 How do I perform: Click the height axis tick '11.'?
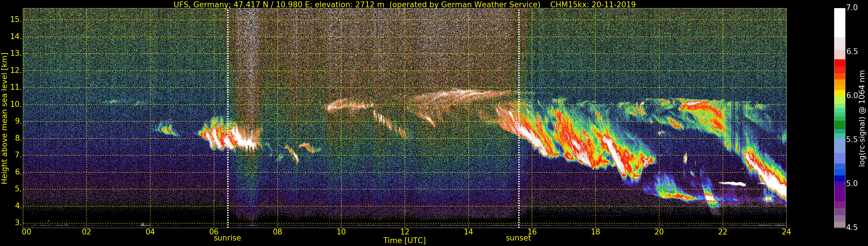(16, 87)
